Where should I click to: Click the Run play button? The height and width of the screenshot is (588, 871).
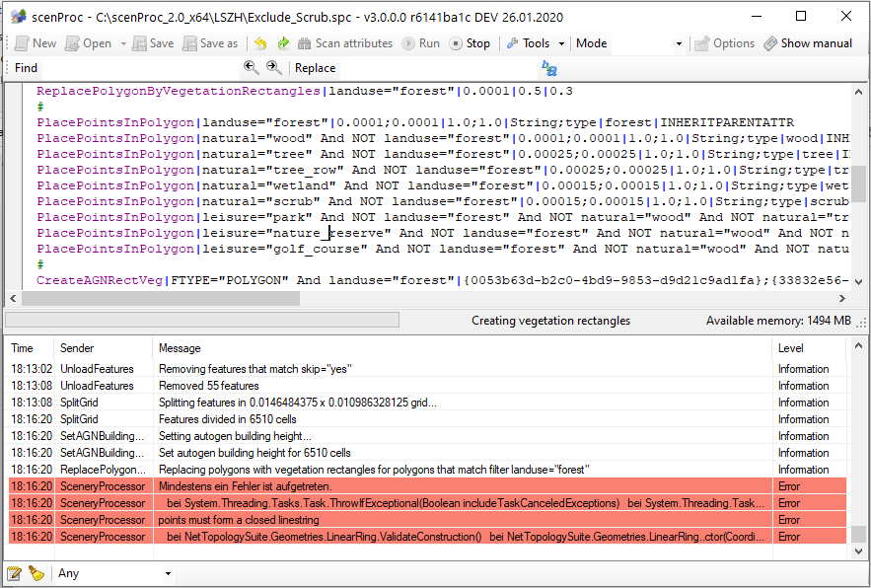pos(421,43)
